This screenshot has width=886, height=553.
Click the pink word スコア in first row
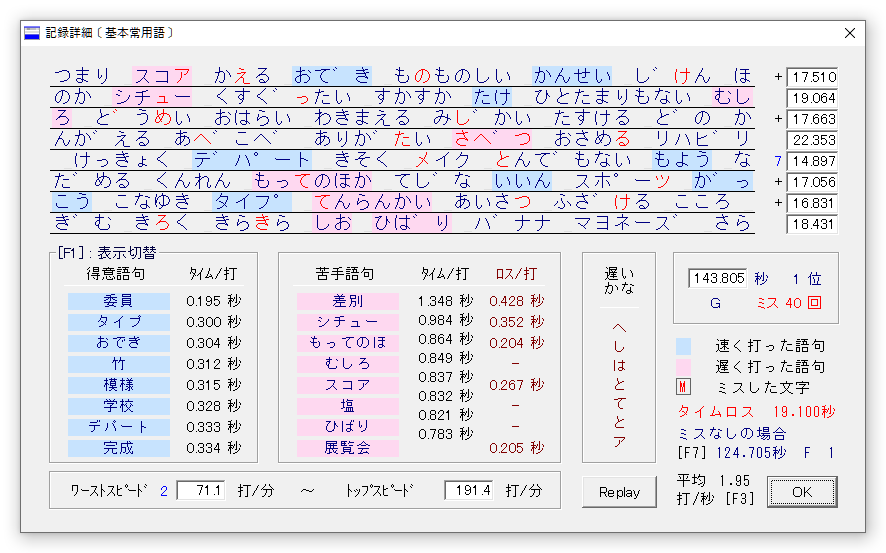(x=162, y=76)
